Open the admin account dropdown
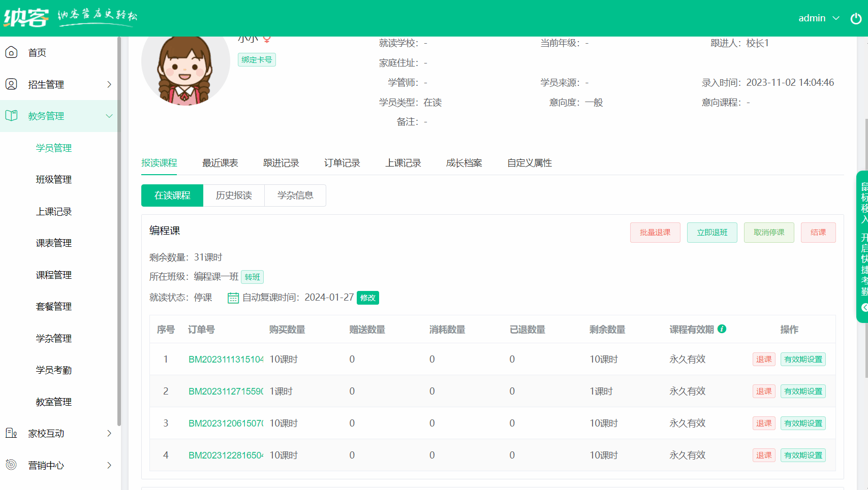 point(818,18)
